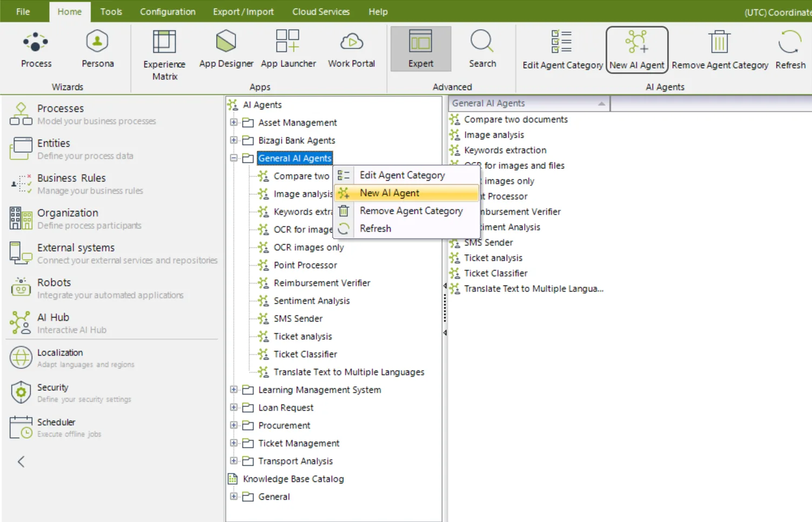Screen dimensions: 812x522
Task: Expand the Learning Management System folder
Action: point(233,390)
